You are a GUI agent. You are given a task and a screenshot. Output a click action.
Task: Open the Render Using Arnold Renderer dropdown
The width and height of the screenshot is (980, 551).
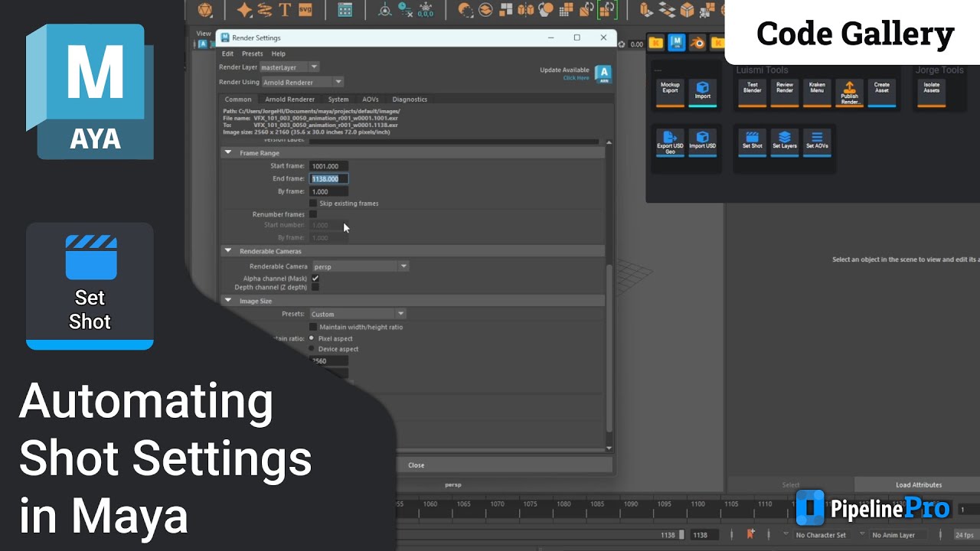pos(302,82)
